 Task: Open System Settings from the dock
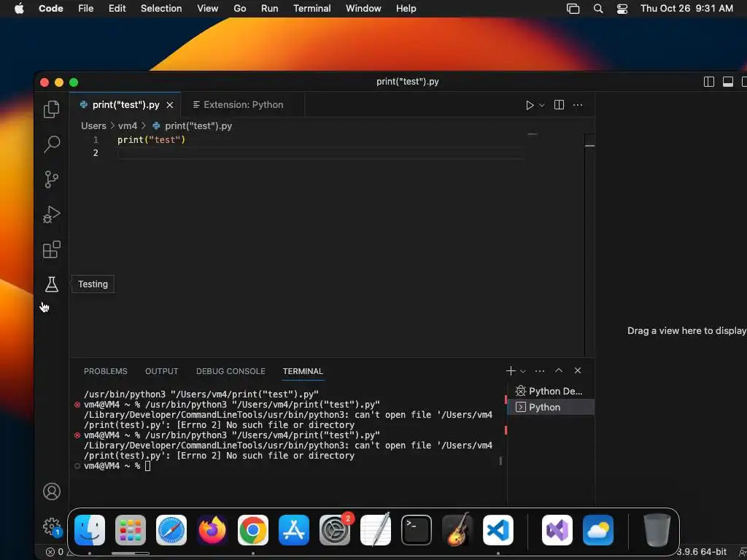pos(335,529)
